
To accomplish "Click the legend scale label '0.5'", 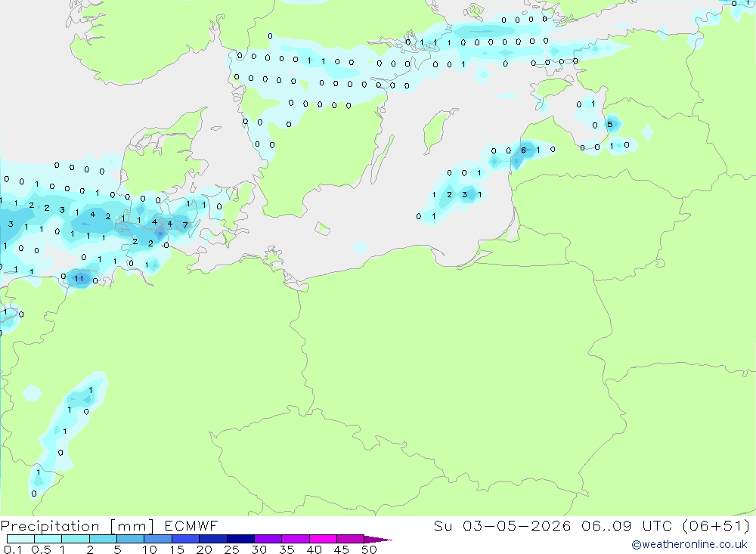I will [x=41, y=549].
